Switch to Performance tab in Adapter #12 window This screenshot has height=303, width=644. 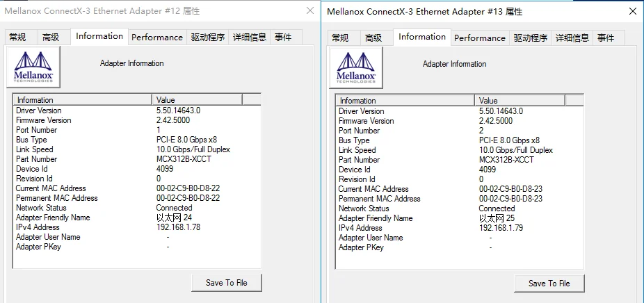[157, 38]
